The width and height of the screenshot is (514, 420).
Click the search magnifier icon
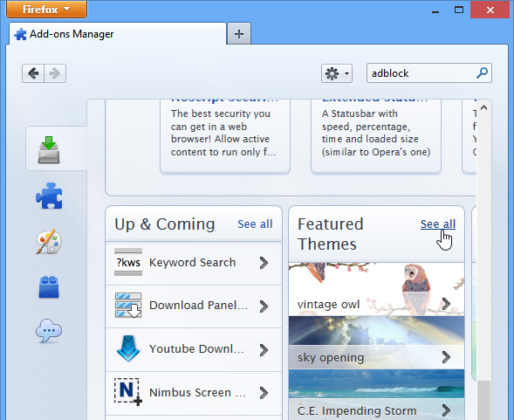(x=482, y=72)
